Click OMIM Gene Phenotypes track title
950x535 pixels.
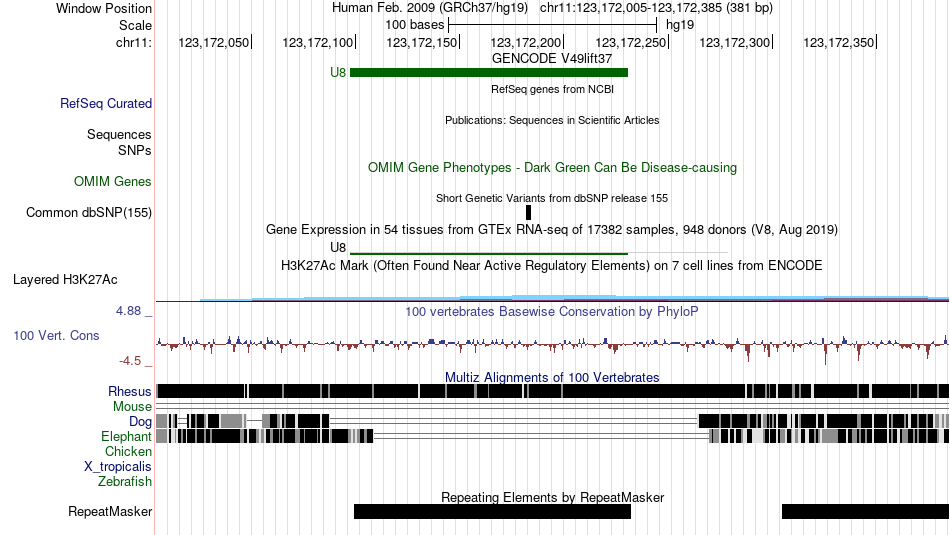553,167
